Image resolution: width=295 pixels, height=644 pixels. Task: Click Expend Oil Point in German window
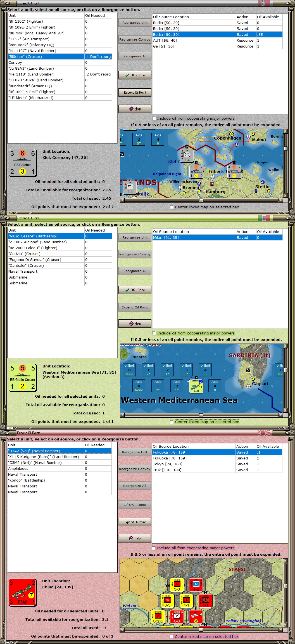(x=135, y=93)
